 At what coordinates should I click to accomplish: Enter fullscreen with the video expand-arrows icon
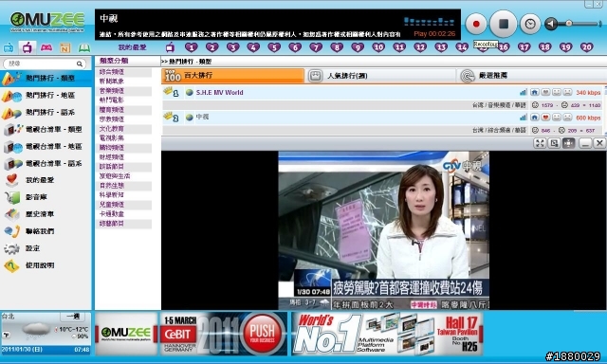pyautogui.click(x=540, y=143)
